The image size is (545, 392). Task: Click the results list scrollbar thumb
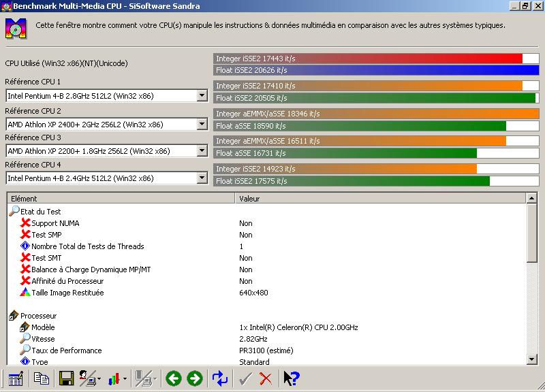(532, 233)
